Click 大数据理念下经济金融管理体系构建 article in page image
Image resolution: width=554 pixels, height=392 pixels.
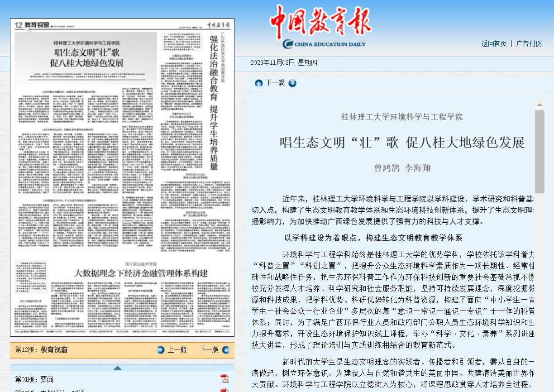[x=141, y=273]
